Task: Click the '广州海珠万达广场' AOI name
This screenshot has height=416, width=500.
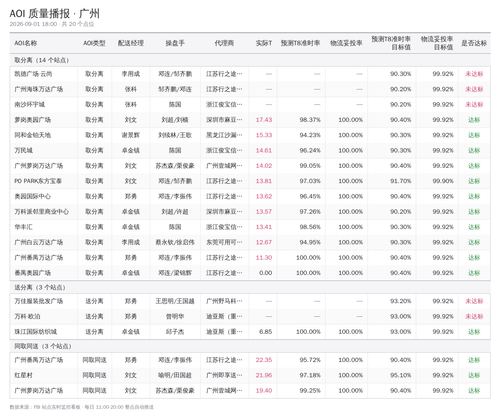Action: [39, 89]
